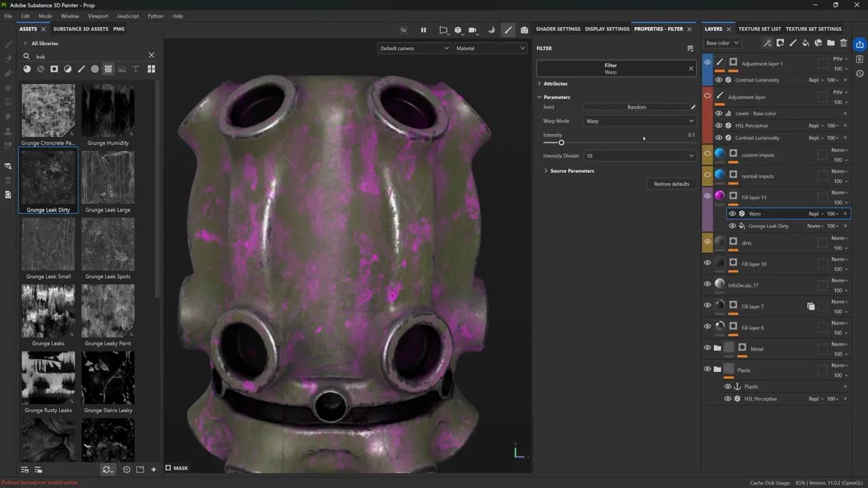
Task: Toggle visibility of the Warp filter
Action: click(x=732, y=213)
